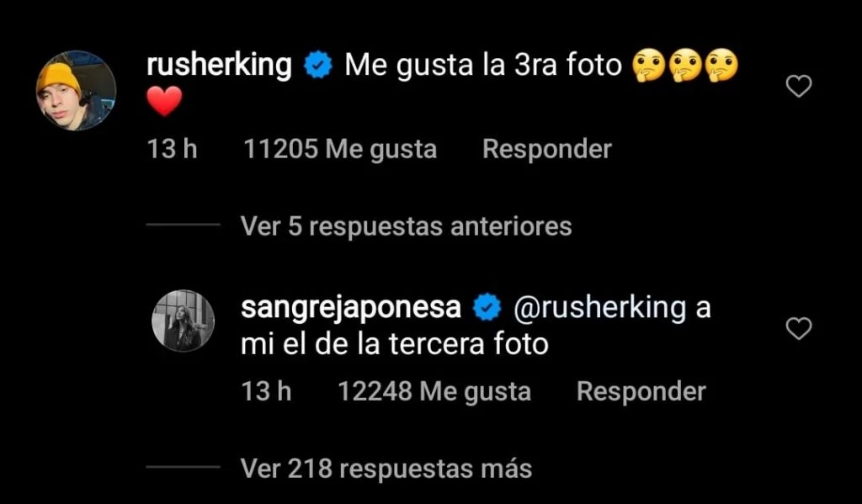Like sangrejaponesa's reply with the heart icon

pyautogui.click(x=798, y=329)
